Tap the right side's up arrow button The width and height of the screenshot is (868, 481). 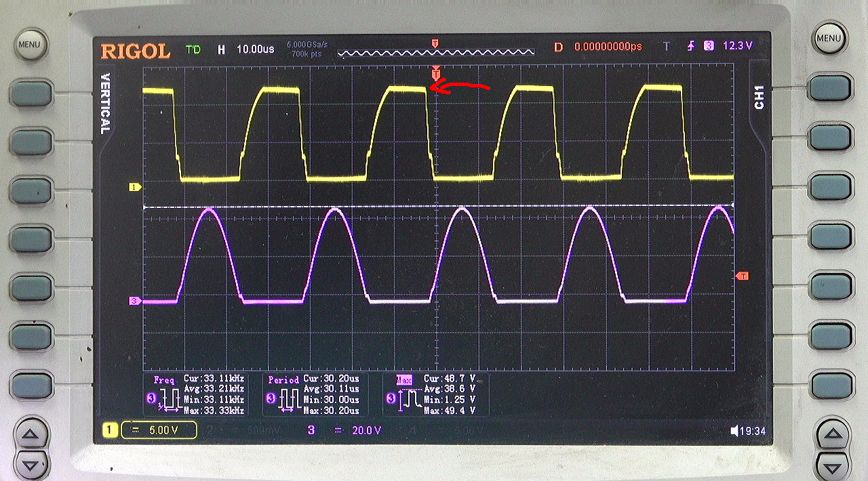(x=831, y=434)
